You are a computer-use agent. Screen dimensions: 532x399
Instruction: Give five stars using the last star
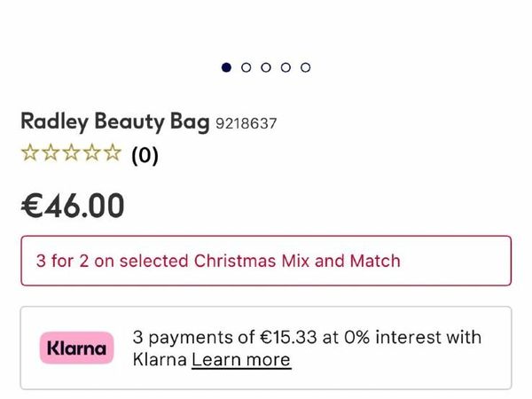click(112, 153)
